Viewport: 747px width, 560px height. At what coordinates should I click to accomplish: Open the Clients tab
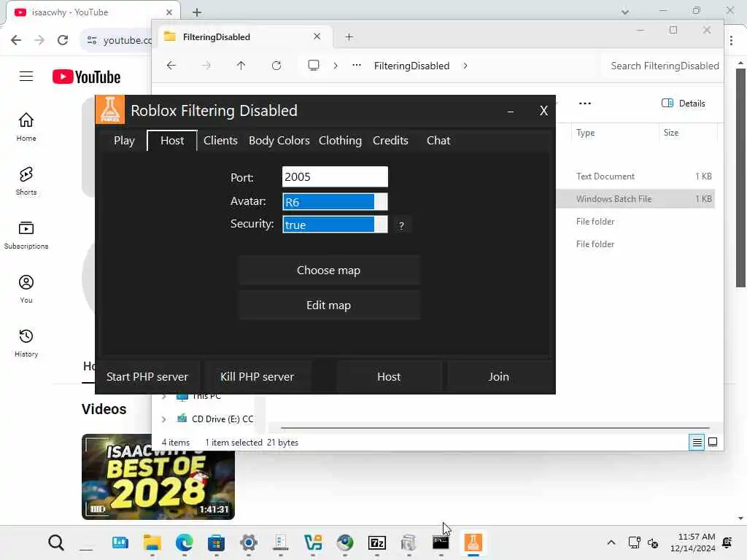220,141
